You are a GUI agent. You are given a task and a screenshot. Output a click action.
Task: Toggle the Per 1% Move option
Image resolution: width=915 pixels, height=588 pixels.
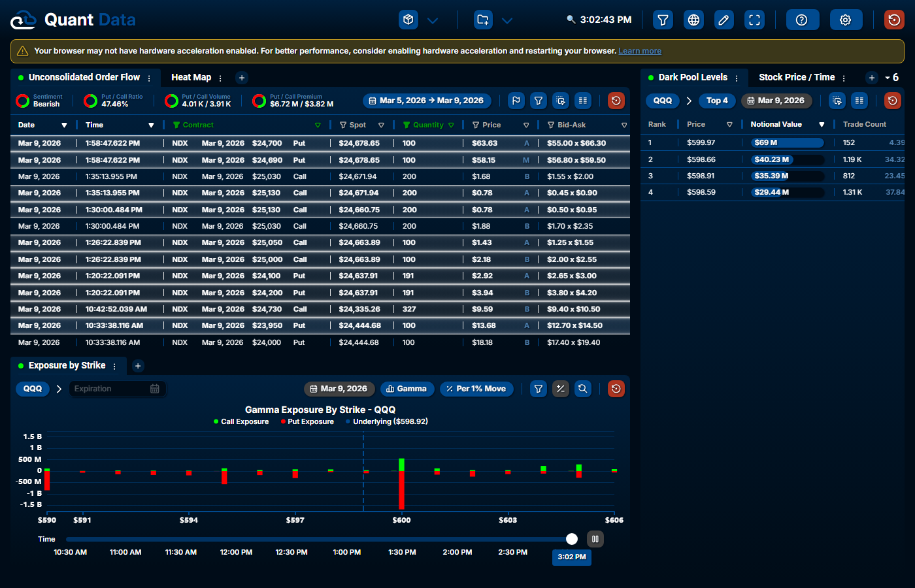[x=476, y=389]
